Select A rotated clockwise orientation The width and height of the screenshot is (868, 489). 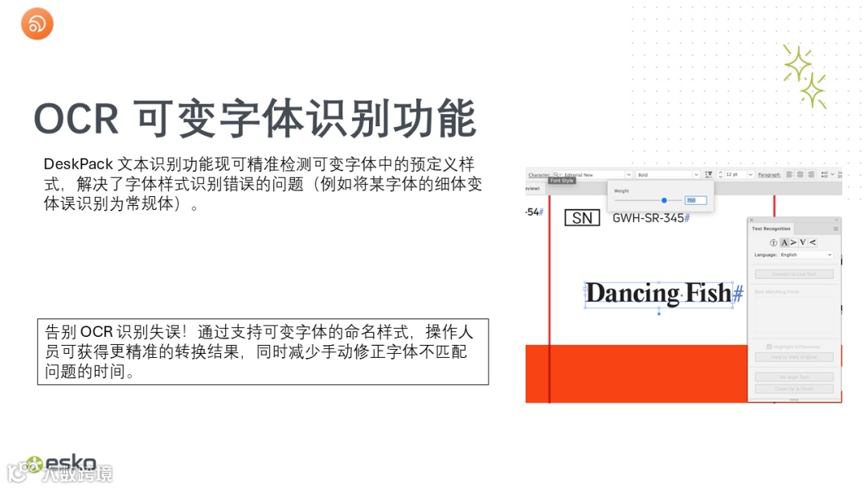tap(793, 243)
